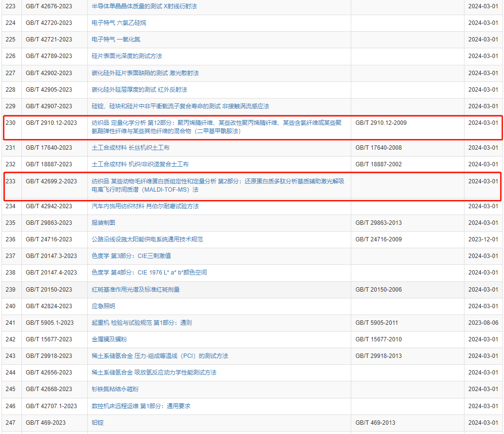Open the 数控机床远程运维 通用要求 link
This screenshot has height=434, width=504.
click(x=141, y=406)
